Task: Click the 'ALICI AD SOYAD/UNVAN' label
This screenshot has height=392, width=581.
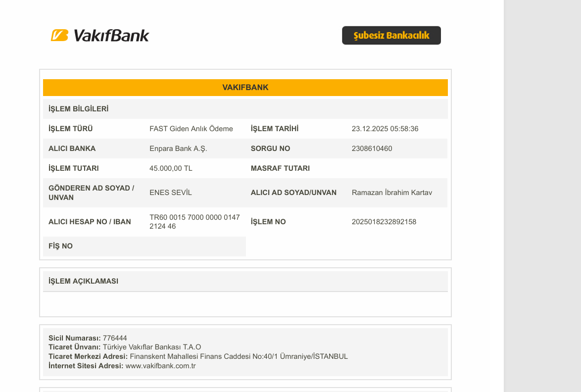Action: pos(293,193)
